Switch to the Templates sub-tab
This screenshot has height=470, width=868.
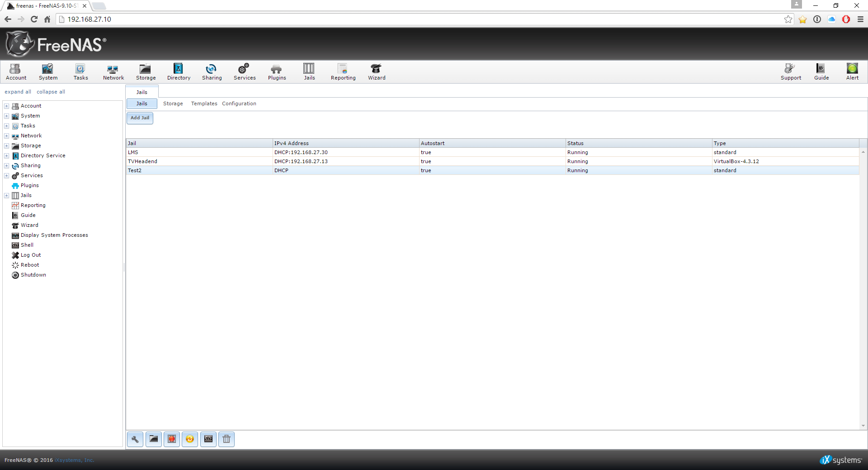[204, 103]
